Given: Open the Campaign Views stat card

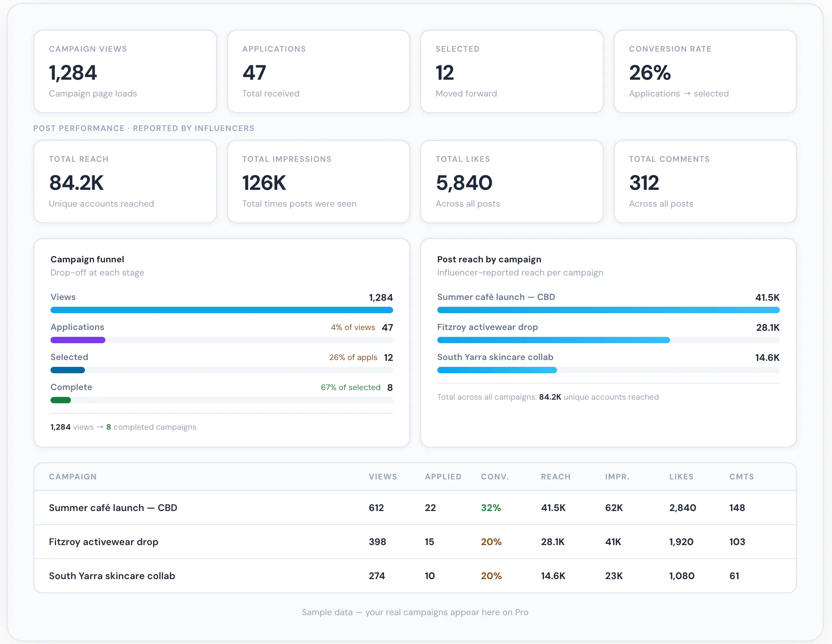Looking at the screenshot, I should tap(125, 72).
